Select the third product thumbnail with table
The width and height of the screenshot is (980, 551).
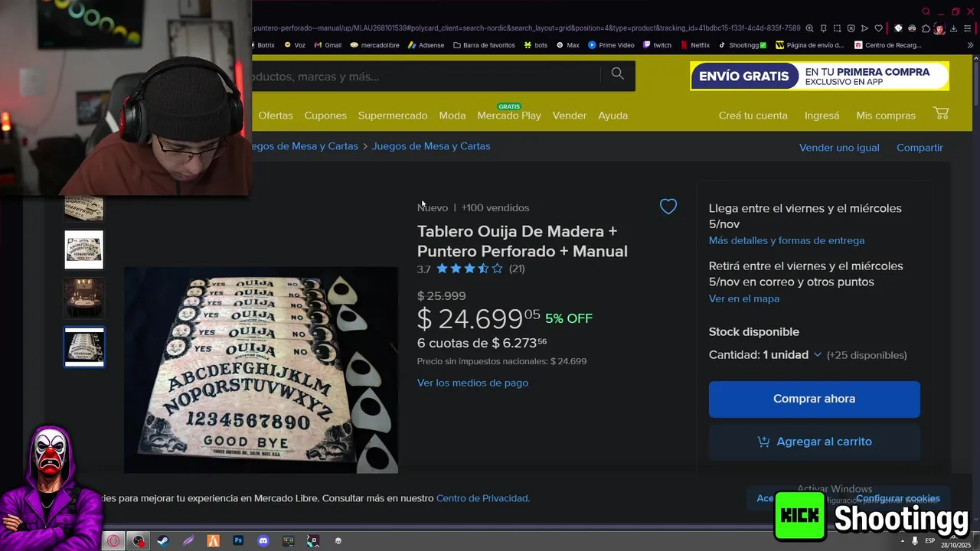(x=83, y=298)
